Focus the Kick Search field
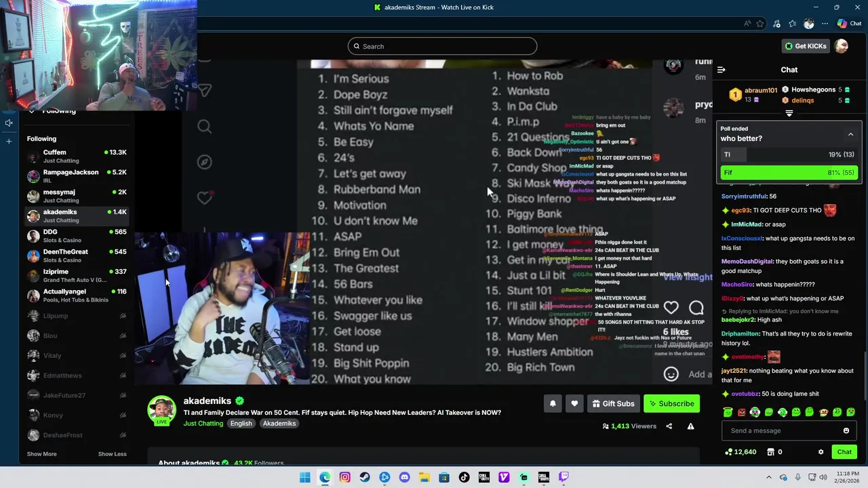The height and width of the screenshot is (488, 868). [442, 46]
